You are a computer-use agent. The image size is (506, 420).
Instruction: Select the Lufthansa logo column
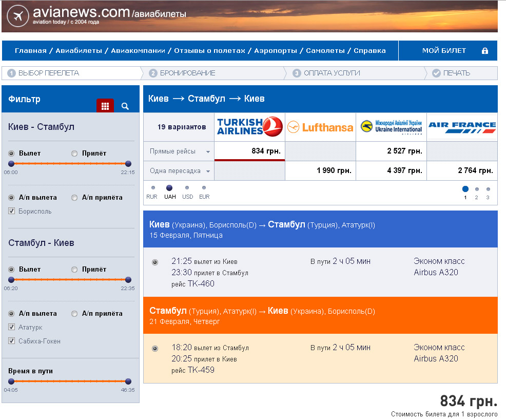(320, 127)
